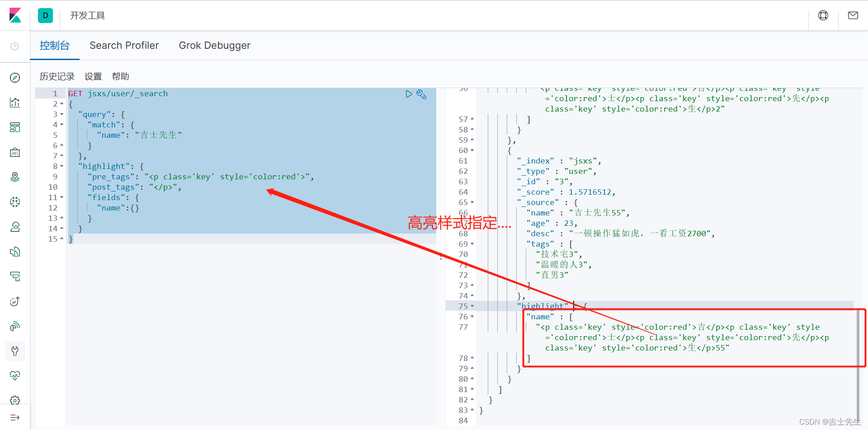Open 设置 settings link
Screen dimensions: 868x430
point(93,77)
